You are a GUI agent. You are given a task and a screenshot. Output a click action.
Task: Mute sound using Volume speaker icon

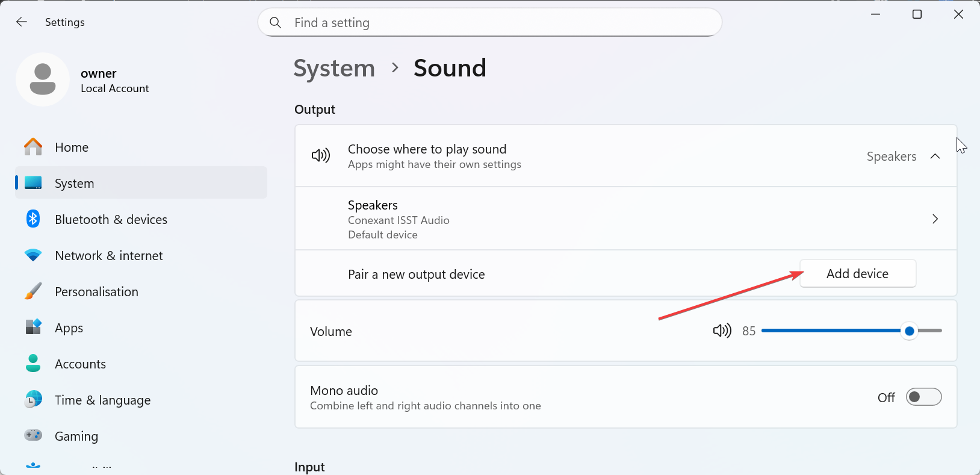coord(722,331)
